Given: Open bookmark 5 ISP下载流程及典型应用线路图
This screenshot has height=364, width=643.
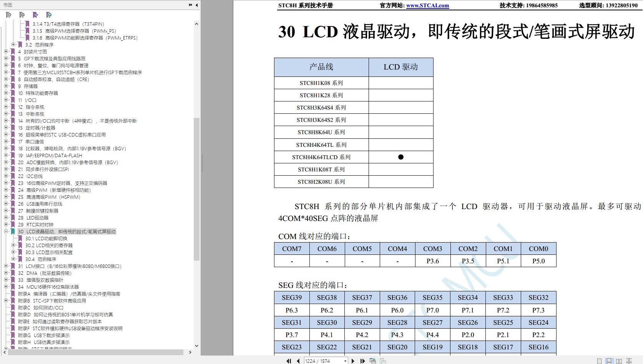Looking at the screenshot, I should [52, 58].
